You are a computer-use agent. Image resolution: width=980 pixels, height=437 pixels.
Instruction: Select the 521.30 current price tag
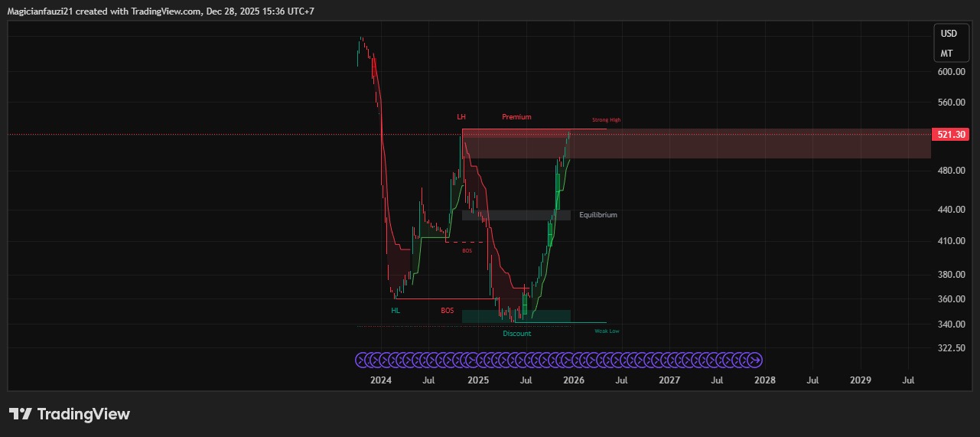click(x=951, y=135)
